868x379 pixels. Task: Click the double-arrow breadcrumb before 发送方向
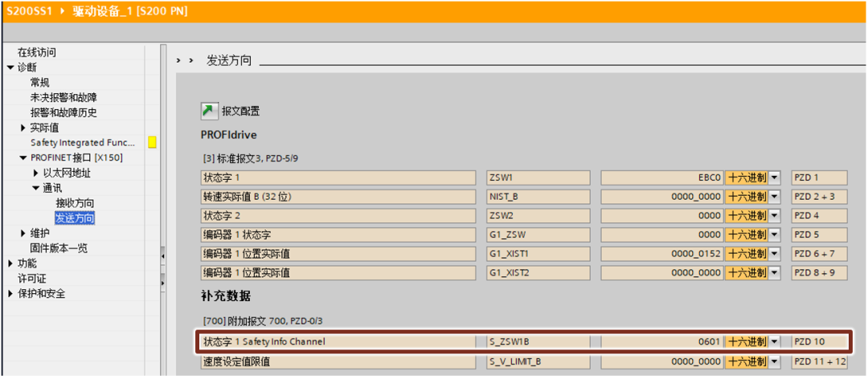(185, 60)
